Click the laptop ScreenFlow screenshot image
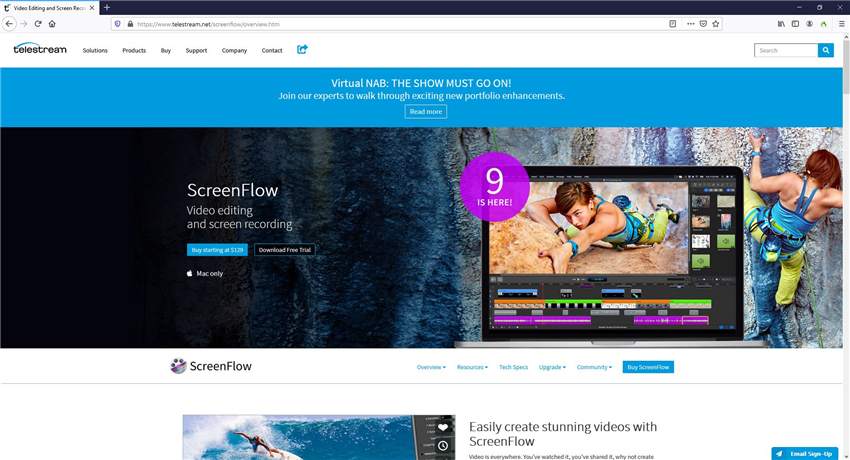This screenshot has width=850, height=460. click(x=612, y=255)
